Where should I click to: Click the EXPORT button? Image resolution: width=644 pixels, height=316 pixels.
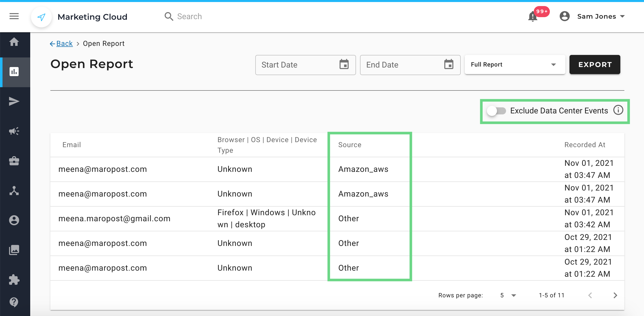[595, 65]
